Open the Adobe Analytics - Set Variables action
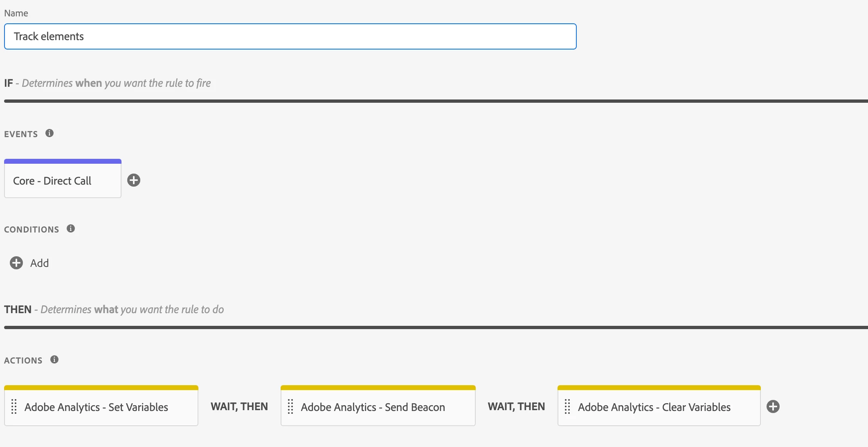This screenshot has width=868, height=447. 97,407
